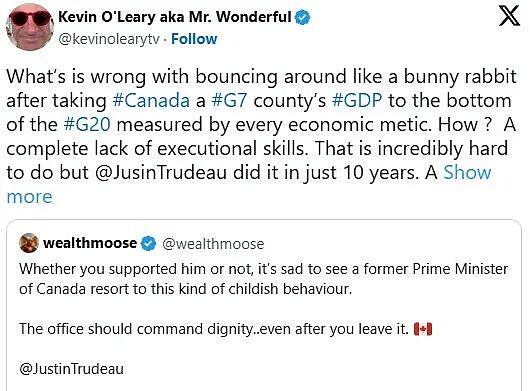The width and height of the screenshot is (530, 391).
Task: Open the X logo icon
Action: tap(509, 16)
